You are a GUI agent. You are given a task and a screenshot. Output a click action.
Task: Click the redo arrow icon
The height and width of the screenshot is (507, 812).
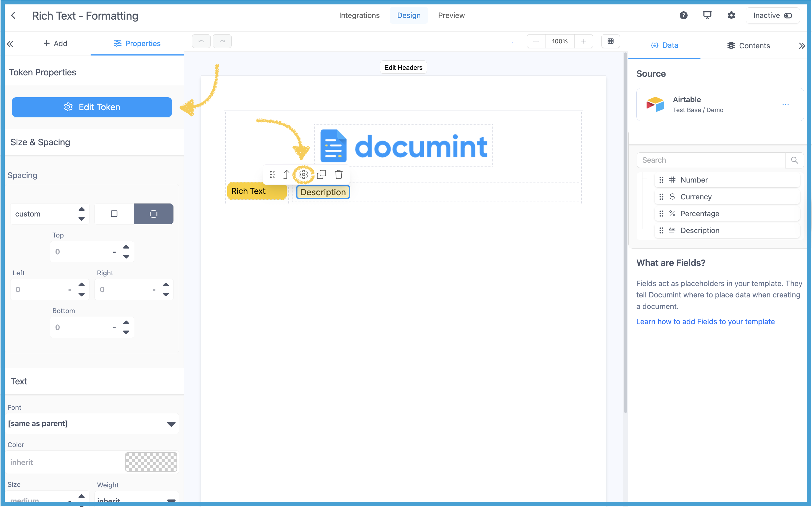[x=222, y=41]
